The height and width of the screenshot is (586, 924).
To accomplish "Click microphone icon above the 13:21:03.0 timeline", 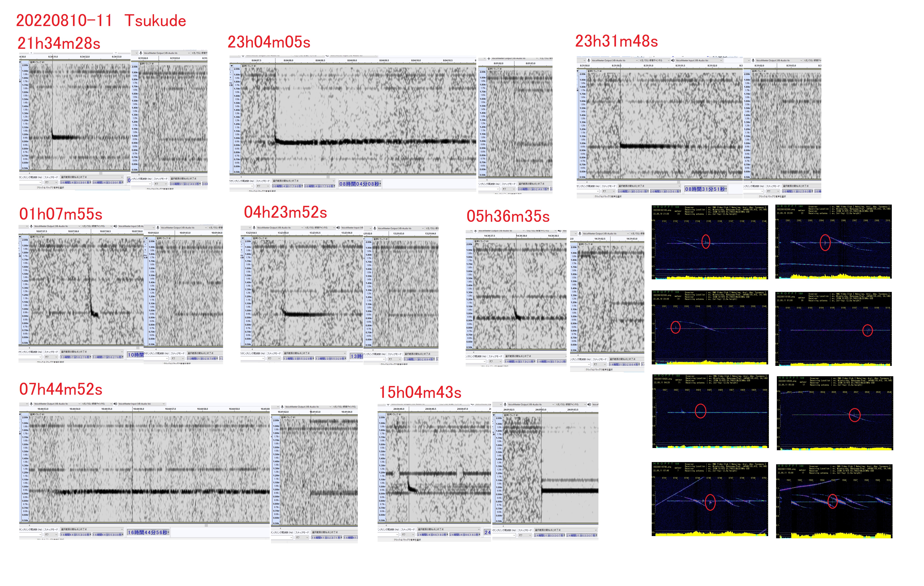I will point(374,229).
